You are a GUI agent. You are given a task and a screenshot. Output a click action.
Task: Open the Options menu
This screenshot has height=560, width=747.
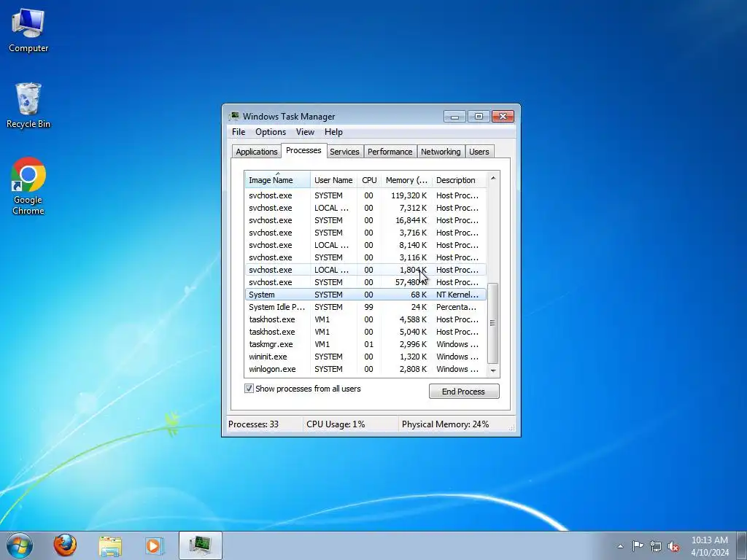[271, 132]
